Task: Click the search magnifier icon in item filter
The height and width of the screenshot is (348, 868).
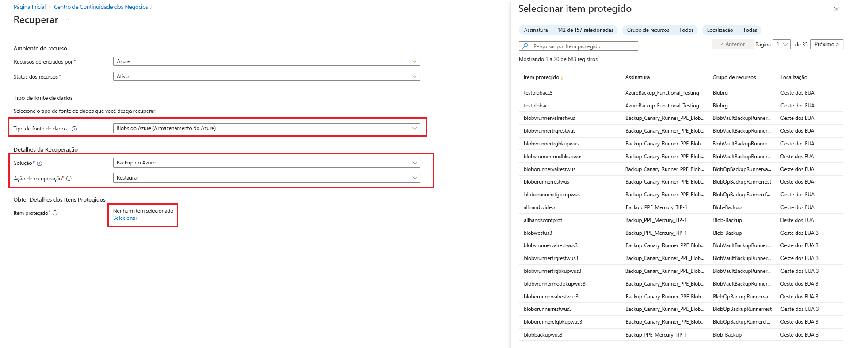Action: 525,46
